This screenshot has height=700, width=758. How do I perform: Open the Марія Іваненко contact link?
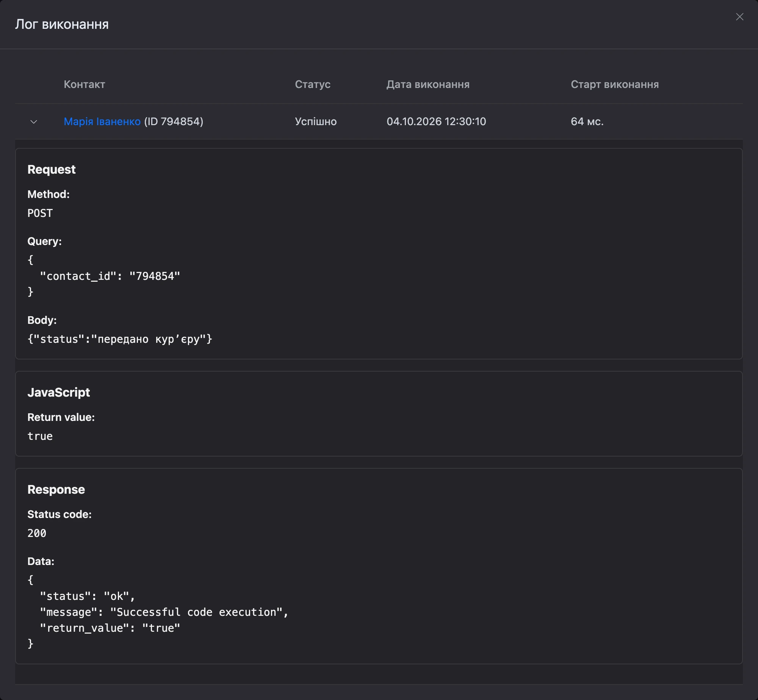pyautogui.click(x=102, y=121)
